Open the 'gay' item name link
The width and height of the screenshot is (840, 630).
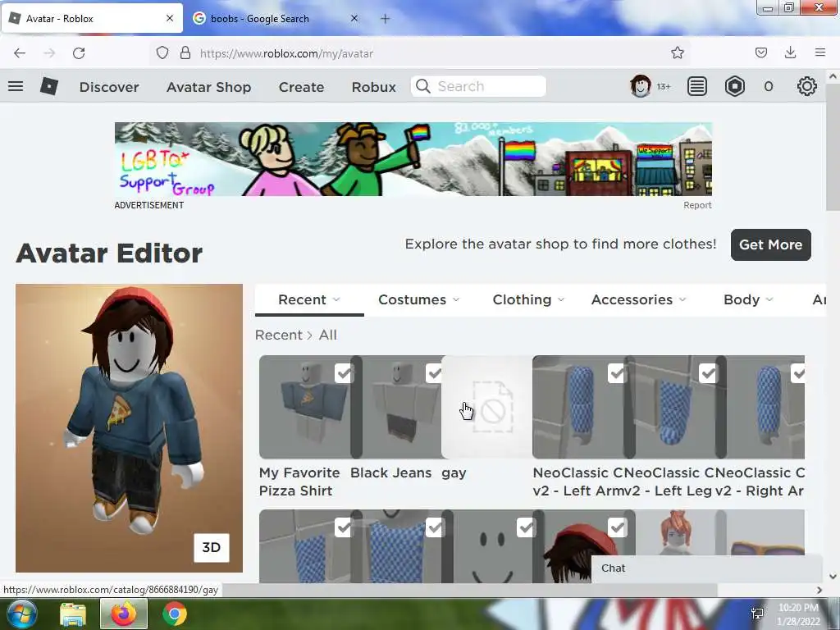pyautogui.click(x=454, y=473)
